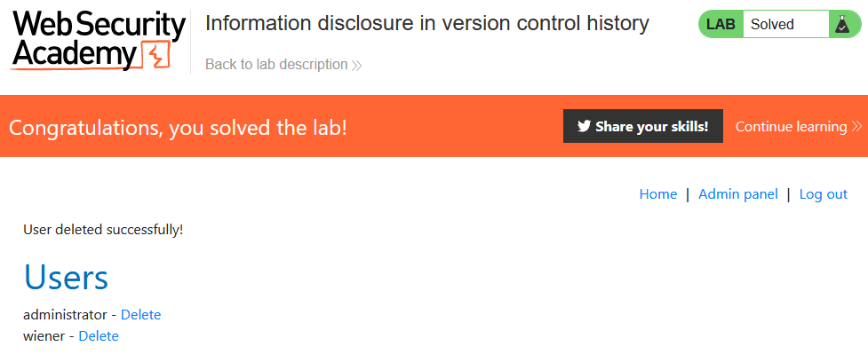Screen dimensions: 868x362
Task: Delete the administrator user
Action: (141, 315)
